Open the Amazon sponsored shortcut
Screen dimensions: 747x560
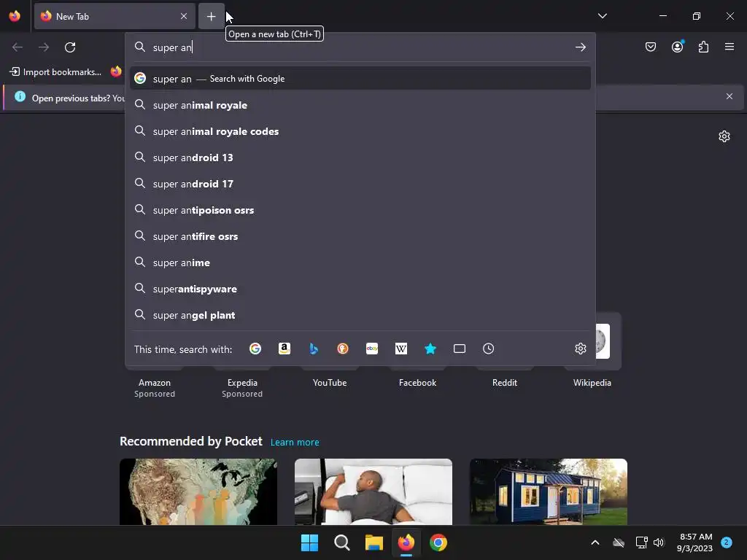tap(155, 382)
